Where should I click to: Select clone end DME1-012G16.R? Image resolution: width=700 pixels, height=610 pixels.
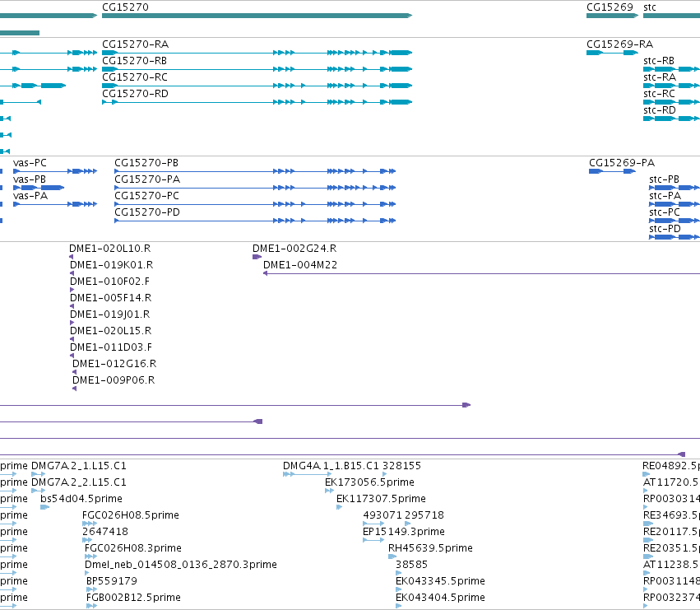pyautogui.click(x=74, y=372)
